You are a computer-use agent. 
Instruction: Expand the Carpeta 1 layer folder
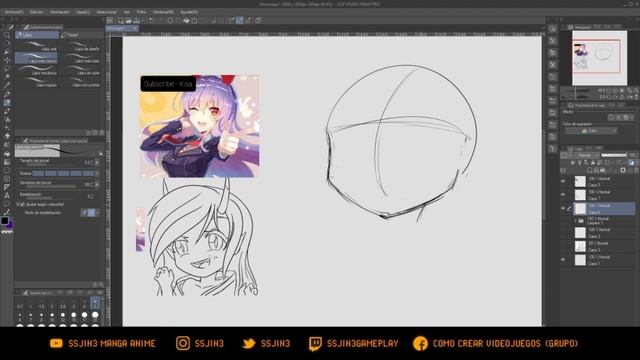tap(576, 221)
